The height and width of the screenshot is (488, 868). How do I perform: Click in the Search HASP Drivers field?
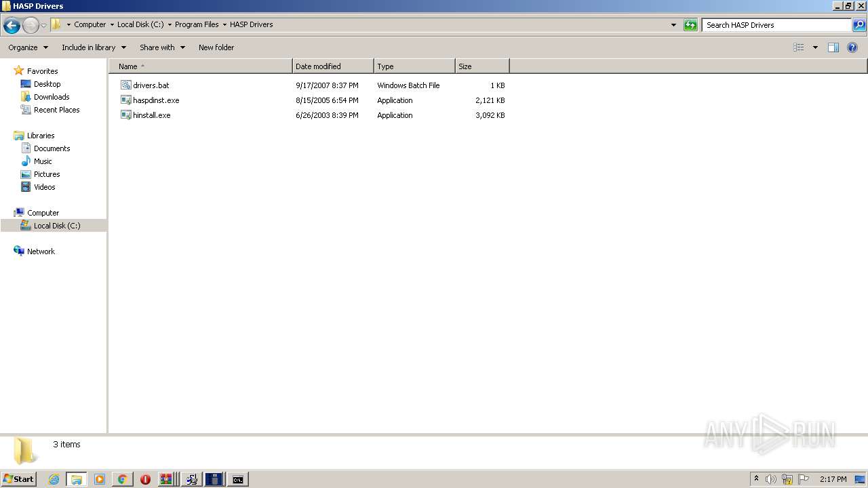pyautogui.click(x=776, y=25)
